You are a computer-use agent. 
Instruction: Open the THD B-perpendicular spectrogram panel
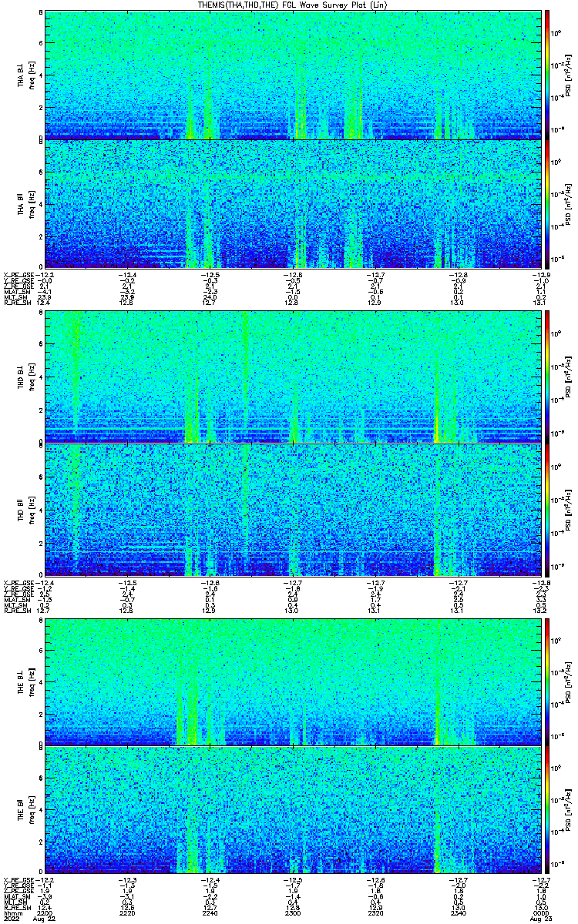(292, 377)
